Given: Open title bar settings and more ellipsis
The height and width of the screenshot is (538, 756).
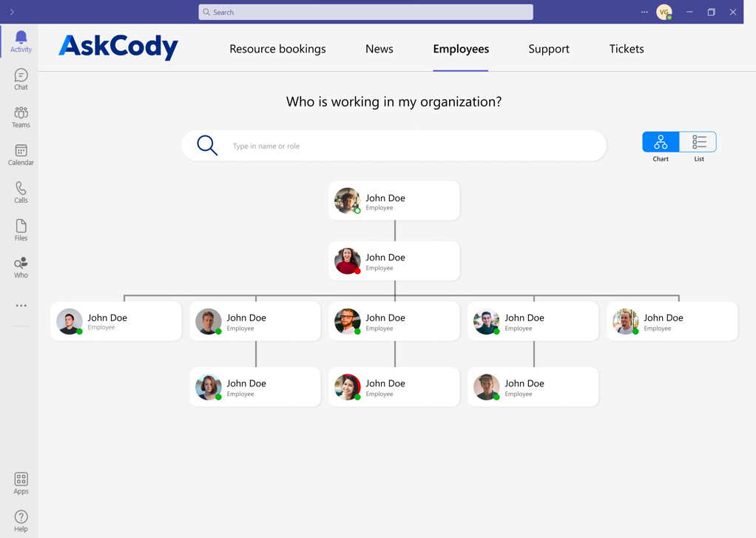Looking at the screenshot, I should 644,12.
